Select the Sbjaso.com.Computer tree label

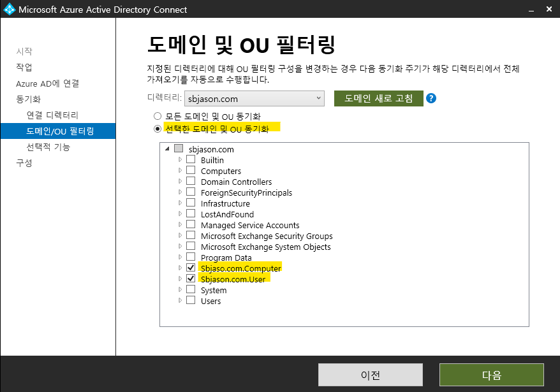pos(241,268)
